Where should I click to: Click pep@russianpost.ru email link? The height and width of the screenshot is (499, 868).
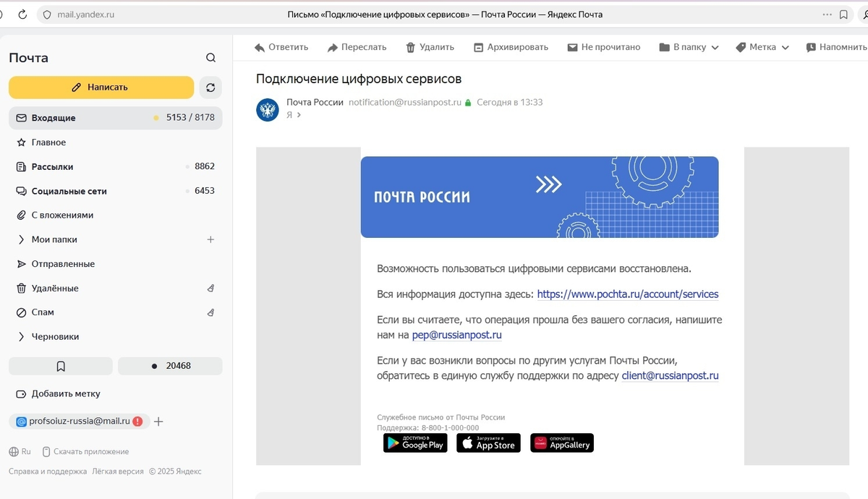pos(457,335)
